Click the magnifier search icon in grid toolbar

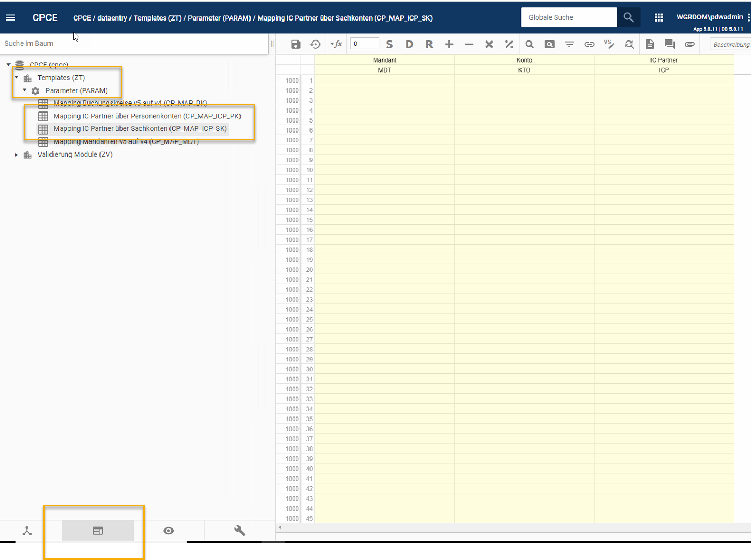[x=529, y=45]
